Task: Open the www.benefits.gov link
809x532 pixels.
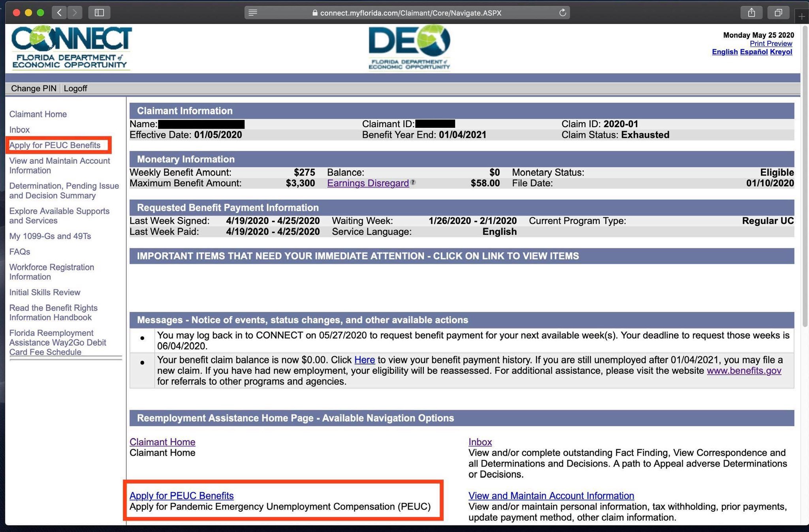Action: point(744,371)
